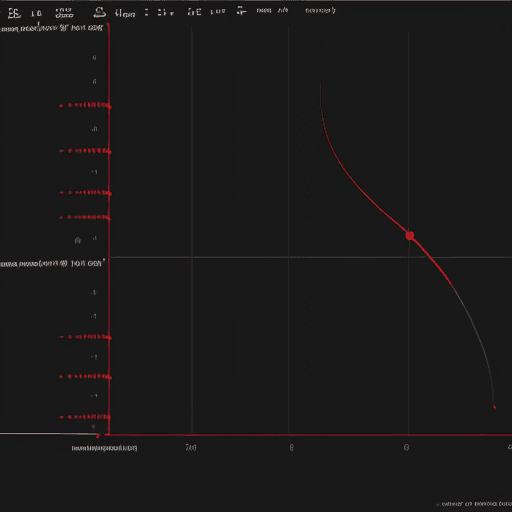This screenshot has width=512, height=512.
Task: Click the vertical dots icon in the toolbar
Action: point(146,13)
